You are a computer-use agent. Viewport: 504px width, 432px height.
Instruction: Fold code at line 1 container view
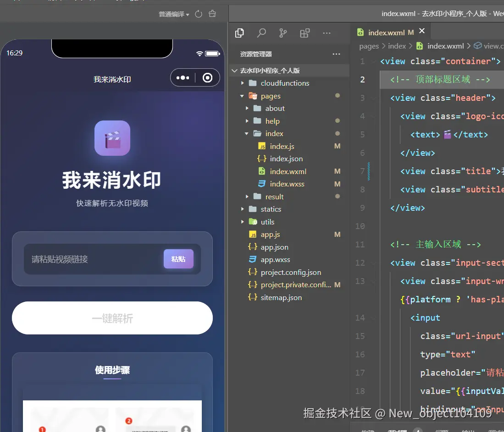coord(374,61)
